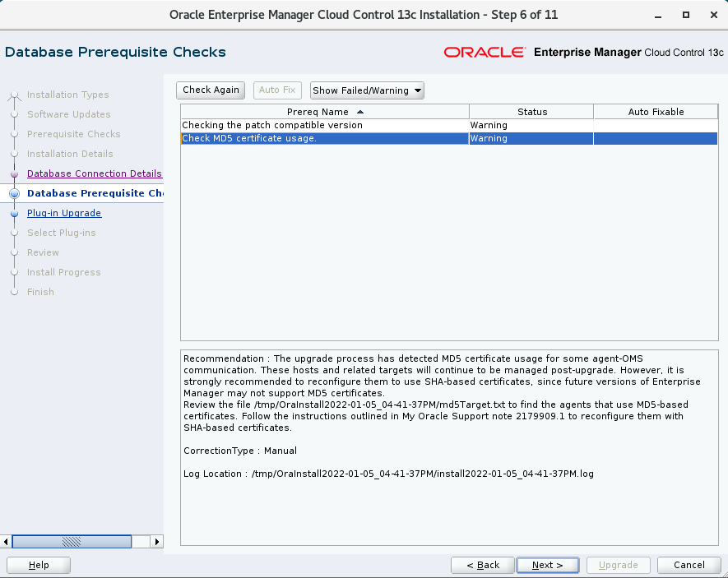Click the Help button
The height and width of the screenshot is (578, 728).
39,565
